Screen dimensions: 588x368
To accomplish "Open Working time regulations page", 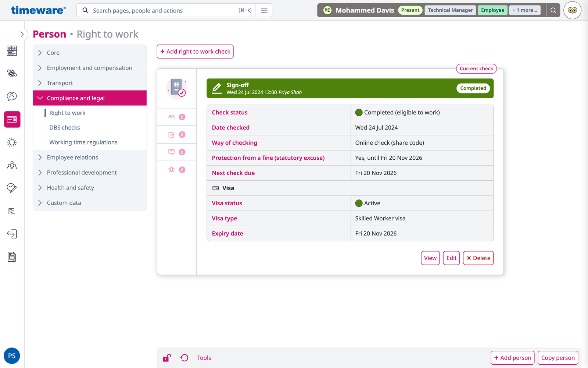I will tap(83, 142).
